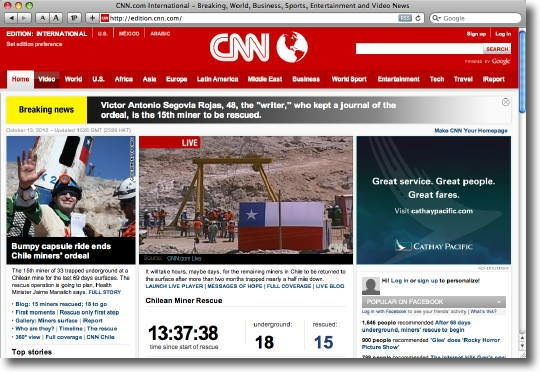Viewport: 540px width, 372px height.
Task: Open Travel section
Action: (463, 79)
